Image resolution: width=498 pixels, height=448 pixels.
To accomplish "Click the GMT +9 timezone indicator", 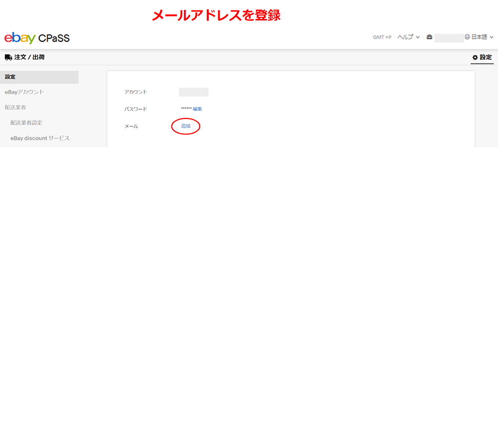I will point(382,37).
